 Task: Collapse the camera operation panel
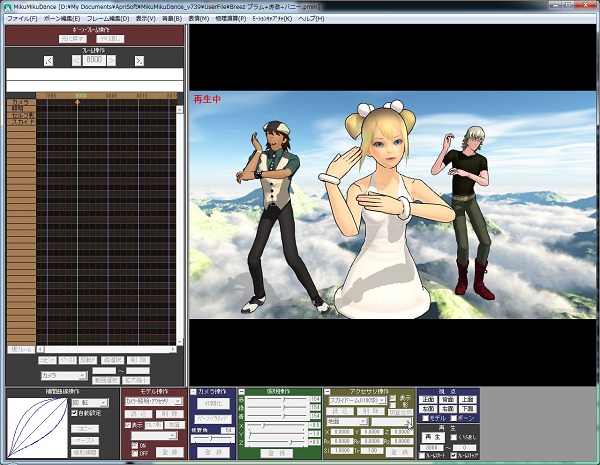193,392
